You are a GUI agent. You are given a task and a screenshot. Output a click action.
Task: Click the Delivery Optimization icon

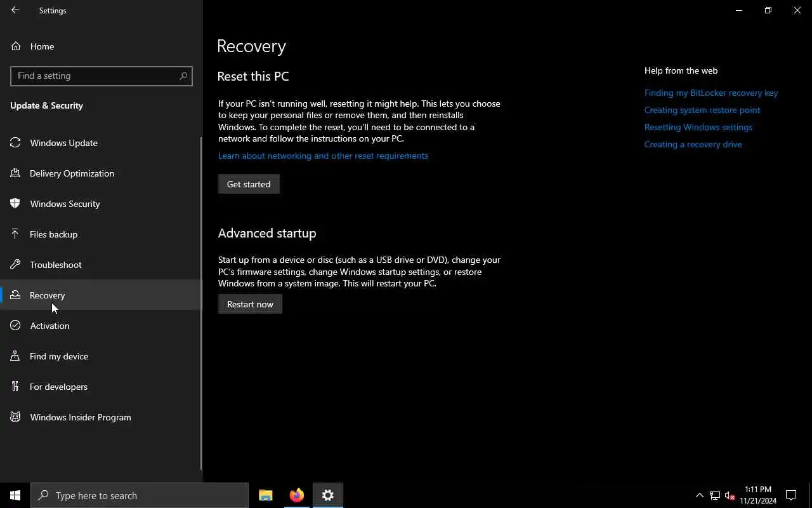point(16,173)
